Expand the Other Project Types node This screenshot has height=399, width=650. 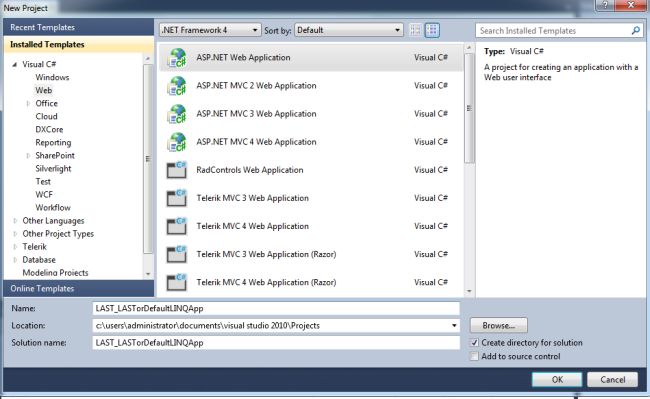(15, 234)
